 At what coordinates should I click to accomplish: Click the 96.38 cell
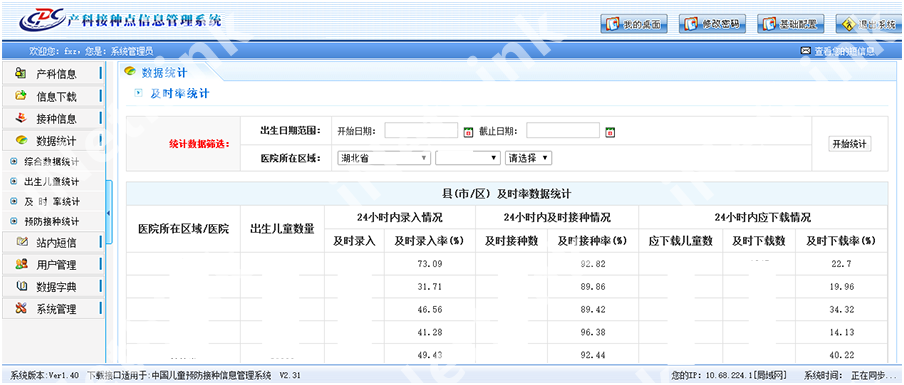[593, 332]
